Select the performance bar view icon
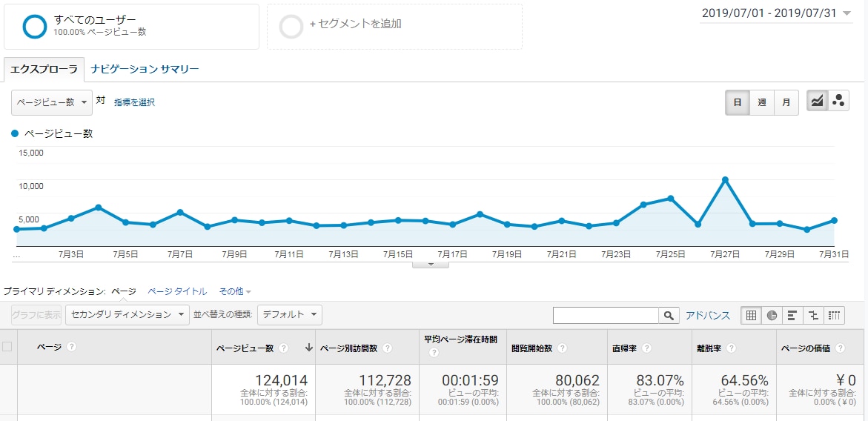Viewport: 868px width, 421px height. pos(792,315)
